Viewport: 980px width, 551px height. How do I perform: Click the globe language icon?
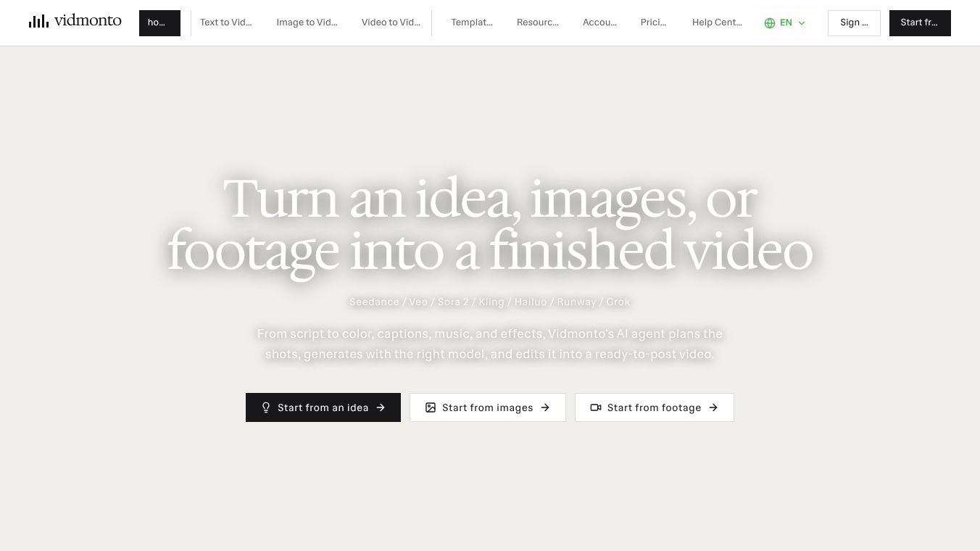point(770,23)
